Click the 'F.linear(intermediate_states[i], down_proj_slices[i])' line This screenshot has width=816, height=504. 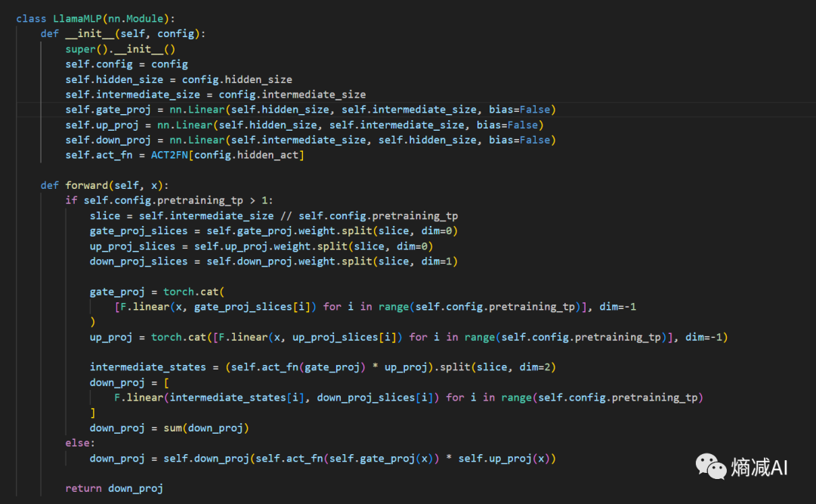(x=409, y=397)
